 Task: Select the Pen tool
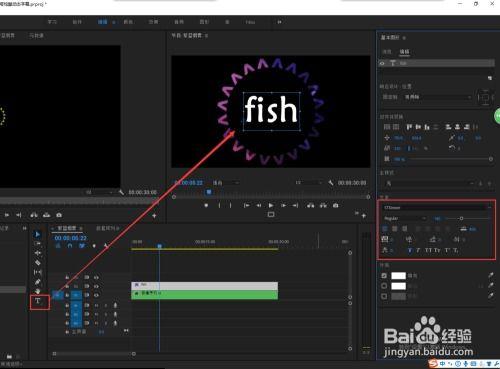point(38,282)
